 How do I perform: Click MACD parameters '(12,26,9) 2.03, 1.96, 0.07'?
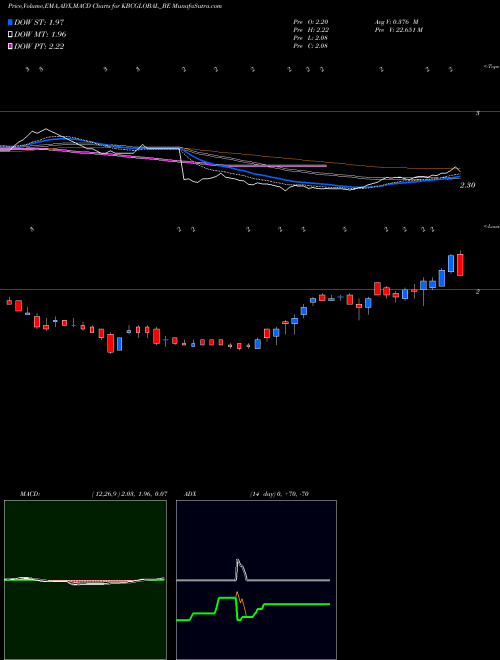pyautogui.click(x=129, y=494)
